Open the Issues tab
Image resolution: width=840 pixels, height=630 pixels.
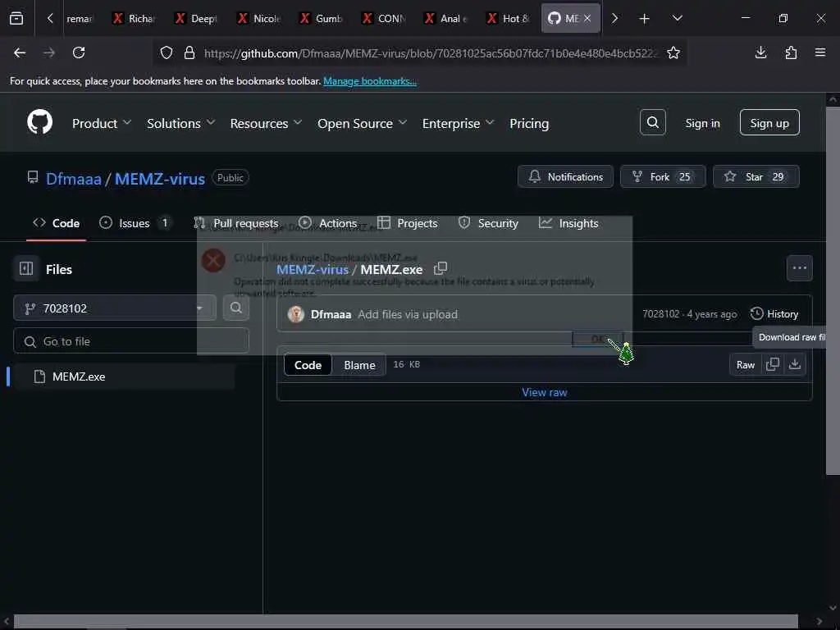tap(134, 223)
